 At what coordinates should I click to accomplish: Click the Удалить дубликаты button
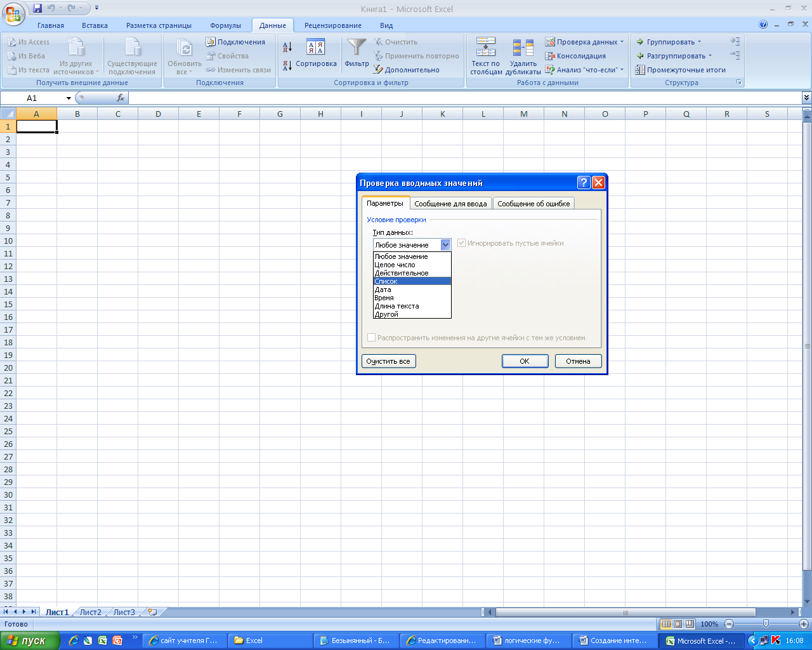523,56
